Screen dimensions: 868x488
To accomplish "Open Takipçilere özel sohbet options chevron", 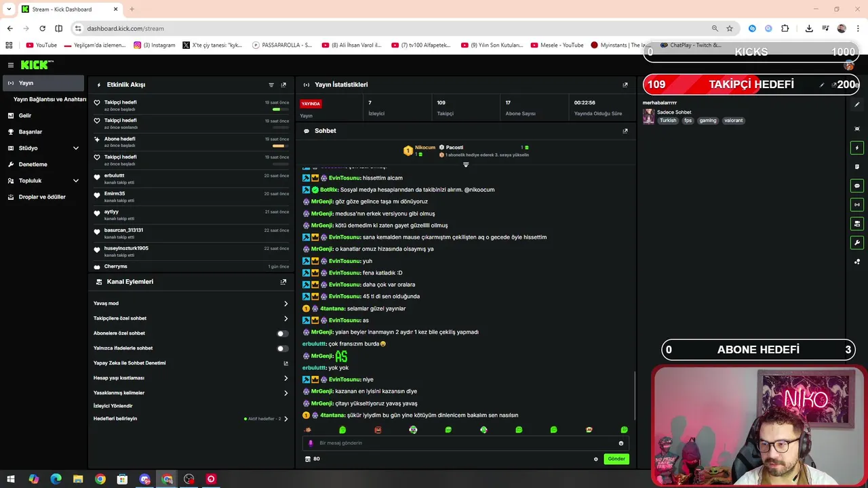I will pos(285,319).
